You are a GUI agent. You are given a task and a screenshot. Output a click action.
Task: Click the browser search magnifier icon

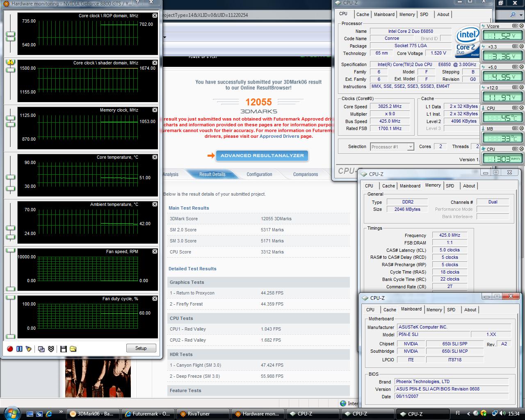pos(513,15)
